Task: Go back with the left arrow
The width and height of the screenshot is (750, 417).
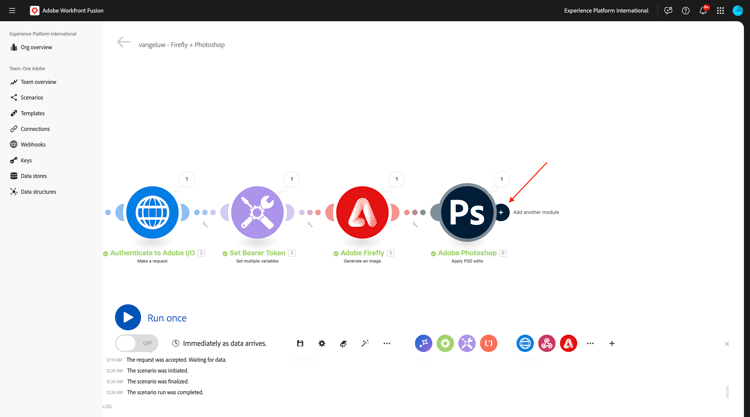Action: (123, 42)
